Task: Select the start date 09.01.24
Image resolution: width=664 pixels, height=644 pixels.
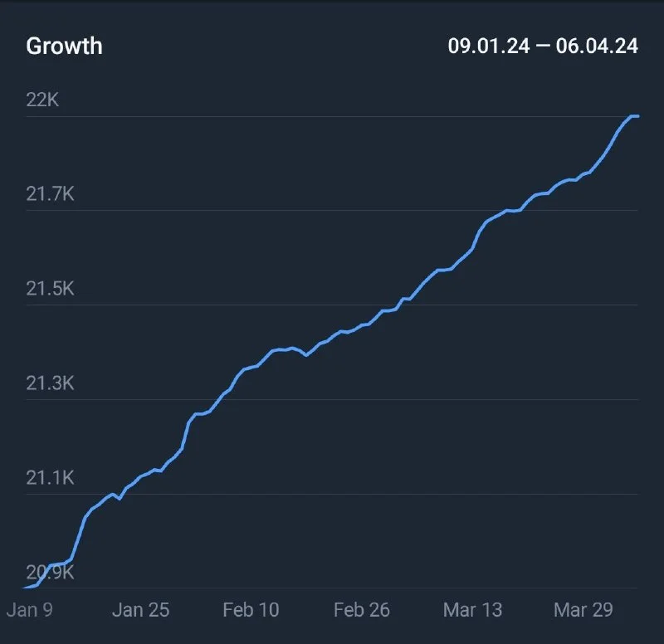Action: [x=488, y=46]
